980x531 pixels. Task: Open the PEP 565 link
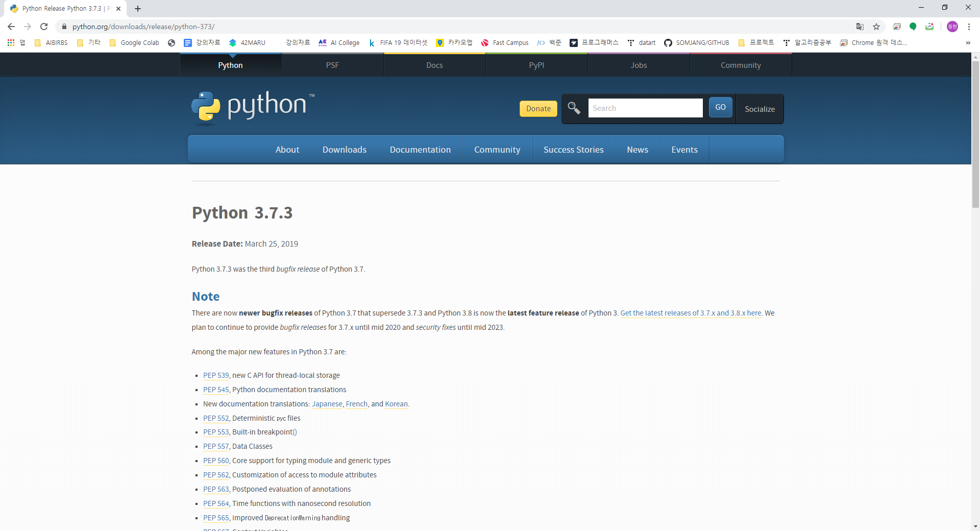216,518
